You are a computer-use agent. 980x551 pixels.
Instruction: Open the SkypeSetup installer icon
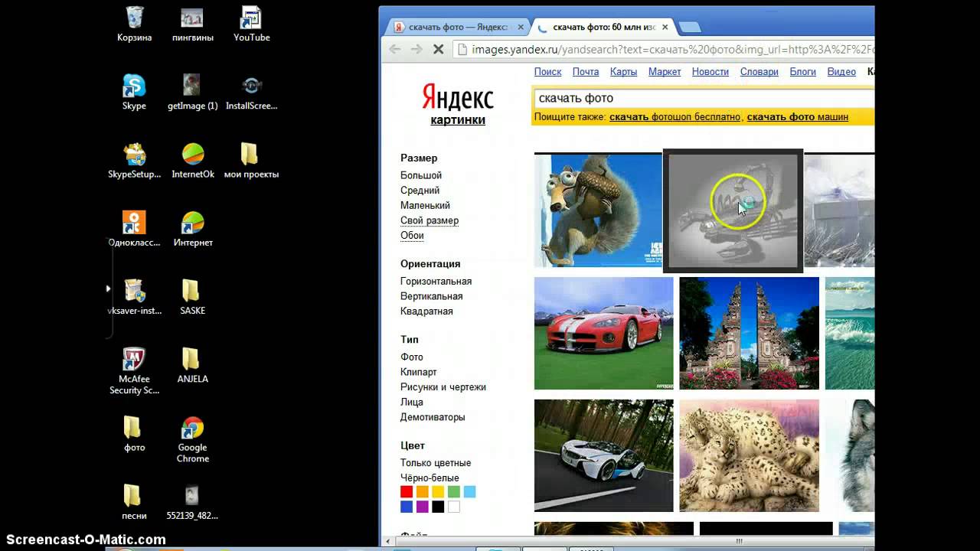[134, 161]
